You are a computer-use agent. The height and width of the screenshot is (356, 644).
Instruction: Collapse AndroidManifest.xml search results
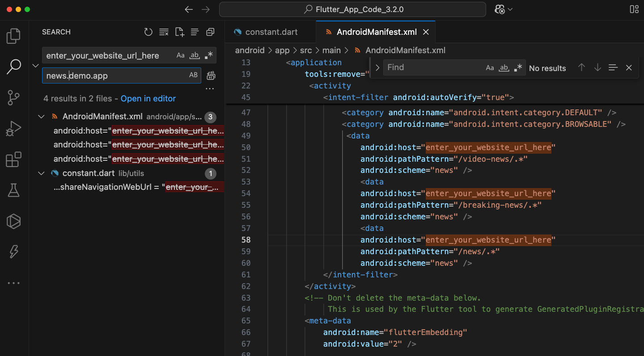(x=42, y=117)
